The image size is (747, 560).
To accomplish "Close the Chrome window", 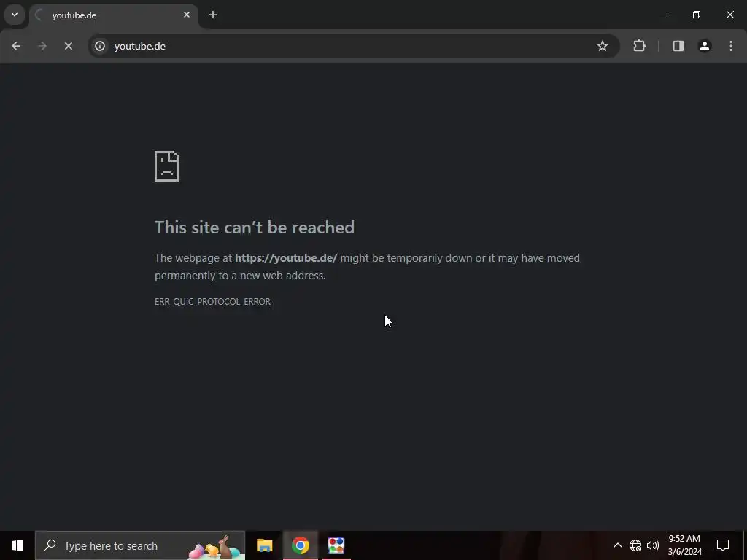I will click(729, 15).
